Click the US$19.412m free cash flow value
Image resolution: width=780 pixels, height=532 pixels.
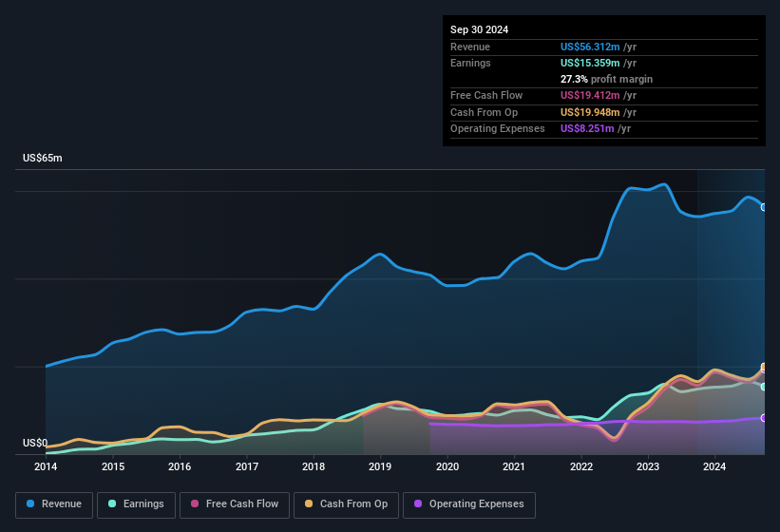click(x=590, y=95)
